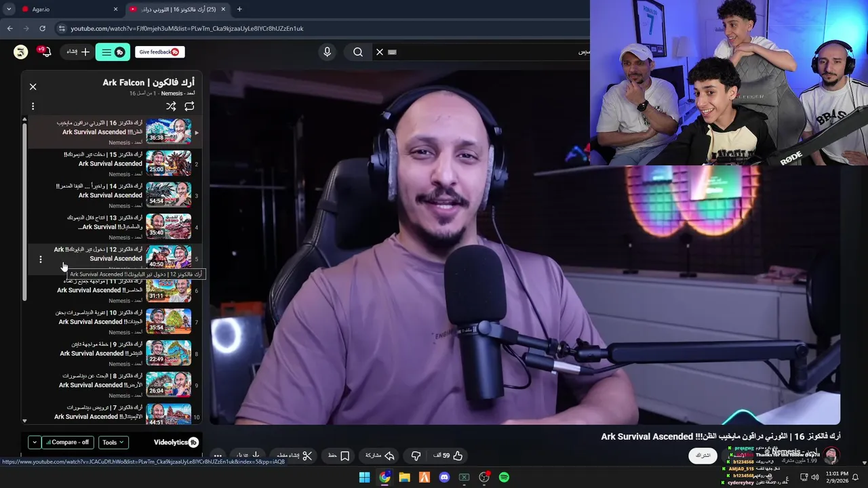Screen dimensions: 868x488
Task: Open the playlist three-dot options menu
Action: (x=33, y=106)
